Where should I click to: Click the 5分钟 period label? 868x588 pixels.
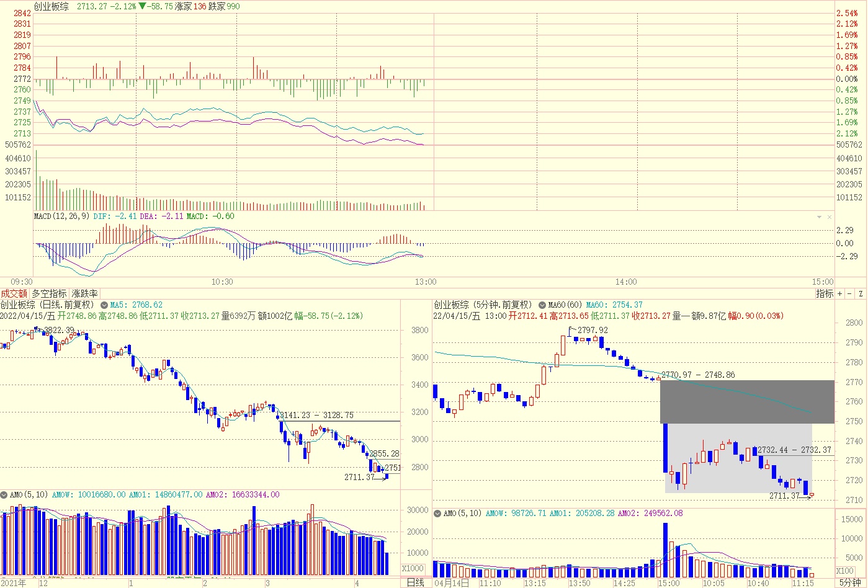tap(850, 582)
